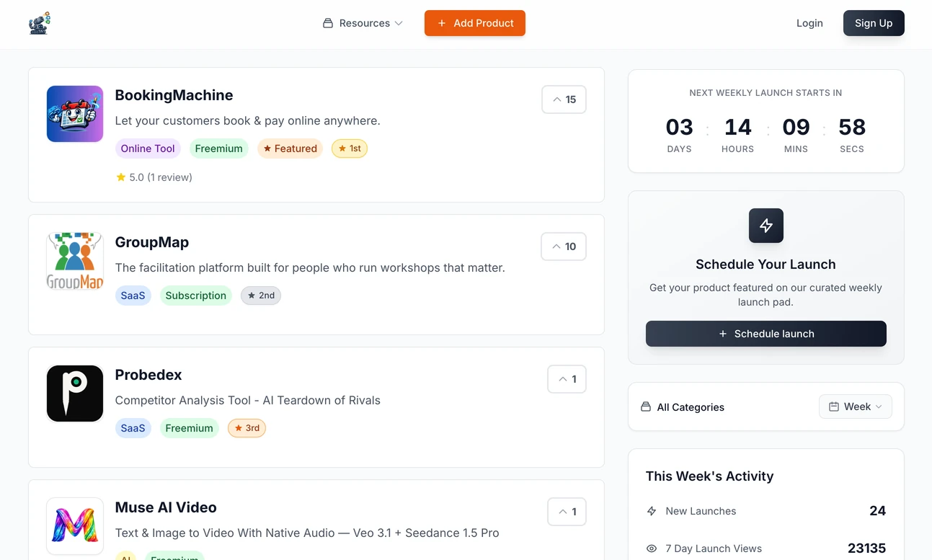Open the All Categories filter
The height and width of the screenshot is (560, 932).
tap(683, 407)
